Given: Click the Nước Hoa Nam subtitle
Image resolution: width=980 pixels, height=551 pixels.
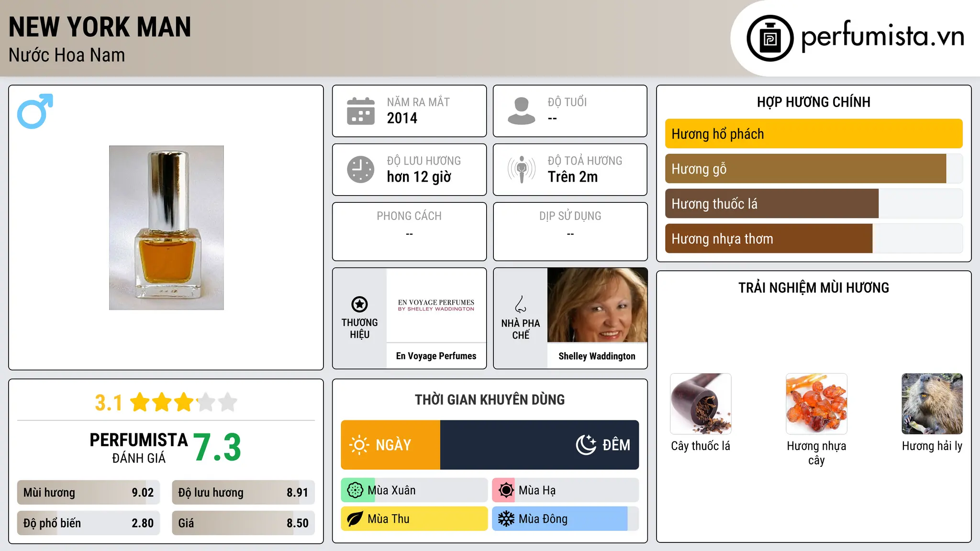Looking at the screenshot, I should tap(67, 55).
